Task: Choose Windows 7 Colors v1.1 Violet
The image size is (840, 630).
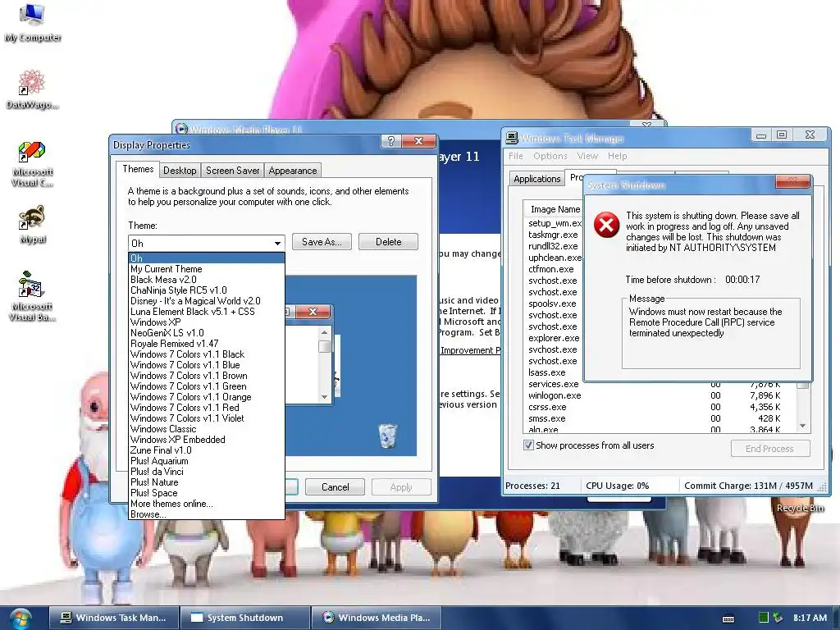Action: (206, 418)
